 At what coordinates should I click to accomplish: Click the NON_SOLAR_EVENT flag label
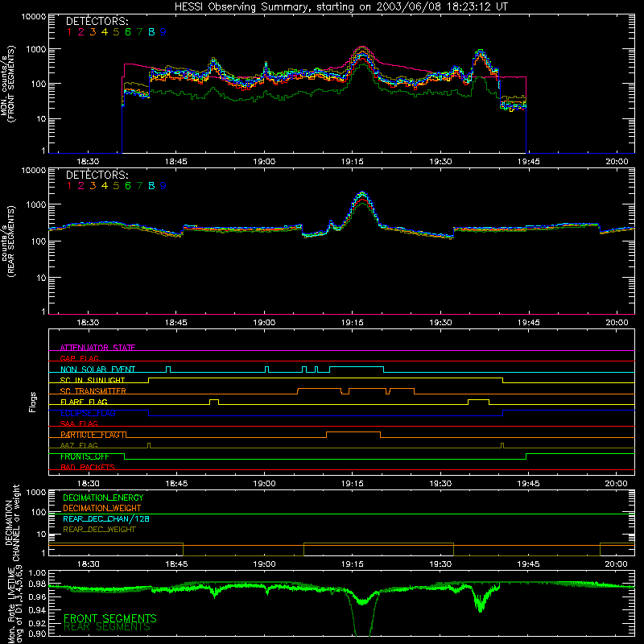tap(97, 369)
